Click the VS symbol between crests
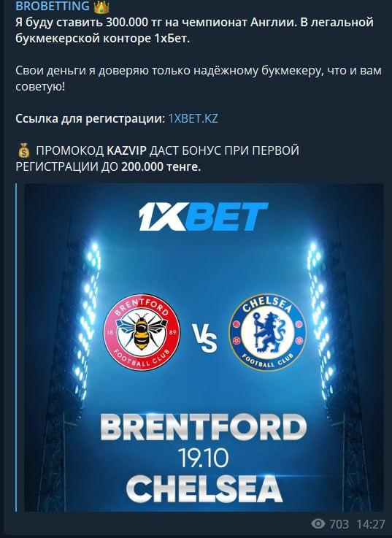Image resolution: width=392 pixels, height=538 pixels. [x=204, y=339]
